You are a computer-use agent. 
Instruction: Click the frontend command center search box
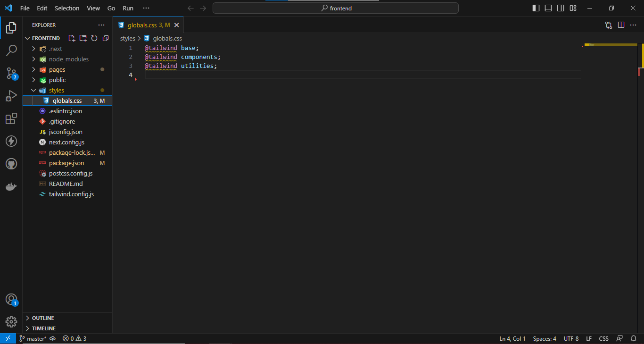[x=336, y=8]
